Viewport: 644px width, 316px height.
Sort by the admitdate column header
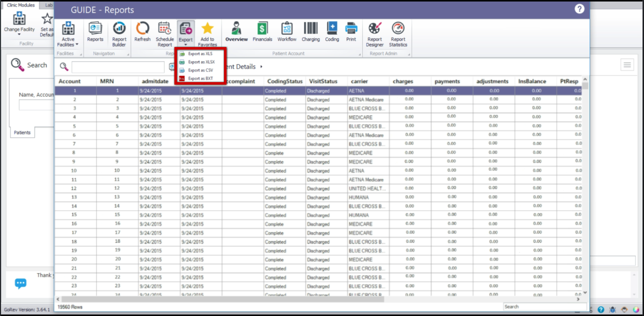click(x=159, y=81)
